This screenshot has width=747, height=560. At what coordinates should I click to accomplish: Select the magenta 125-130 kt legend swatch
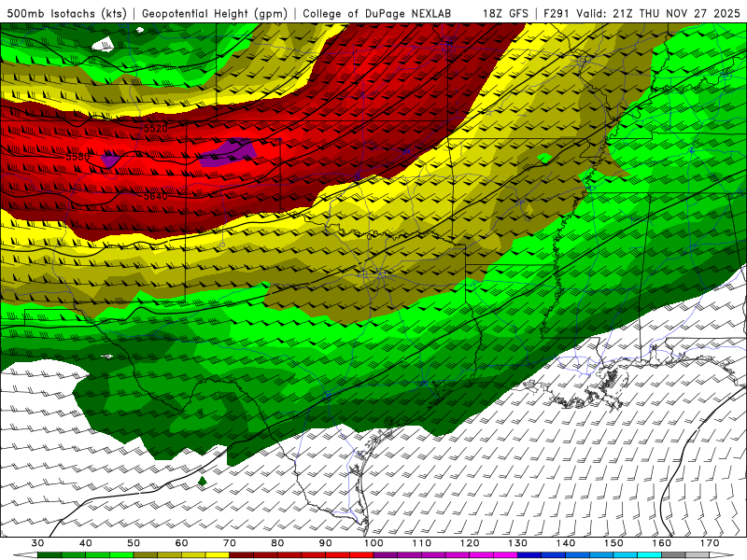click(505, 554)
